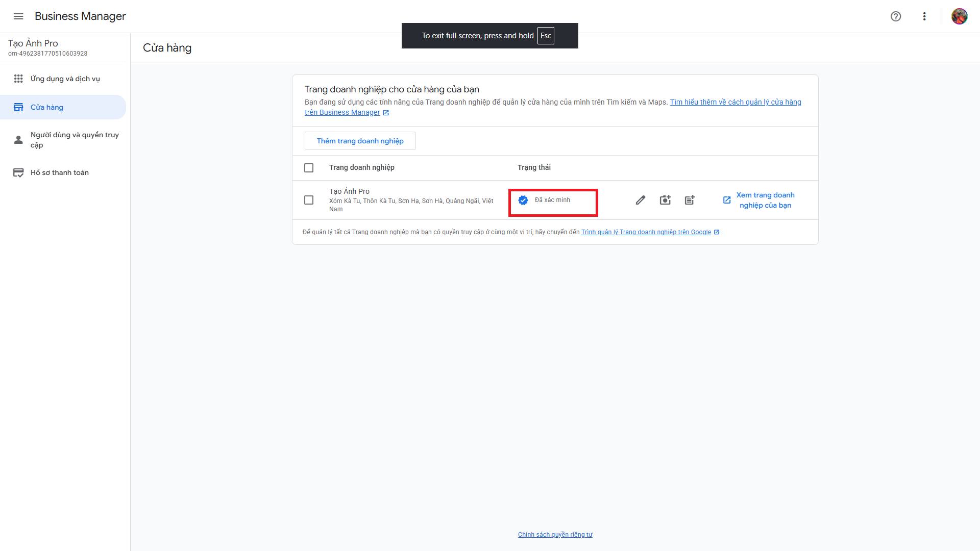This screenshot has height=551, width=980.
Task: Click the add post update icon
Action: click(690, 200)
